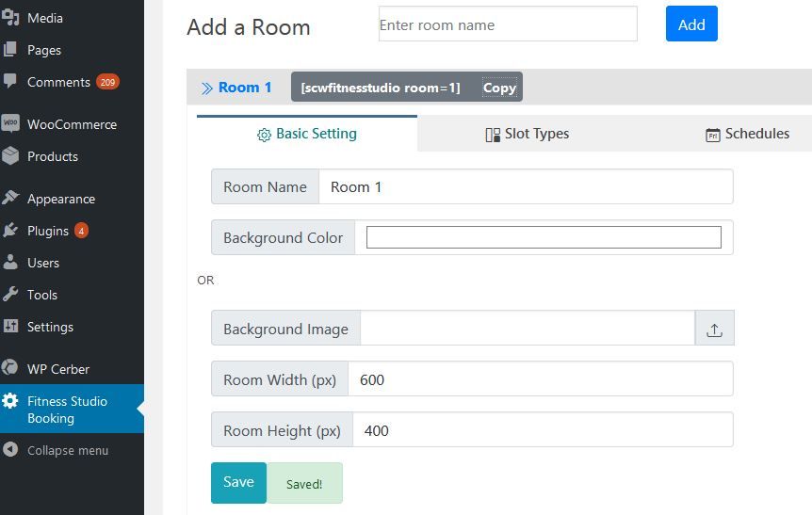Click the WP Cerber shield icon
The width and height of the screenshot is (812, 515).
pyautogui.click(x=10, y=369)
